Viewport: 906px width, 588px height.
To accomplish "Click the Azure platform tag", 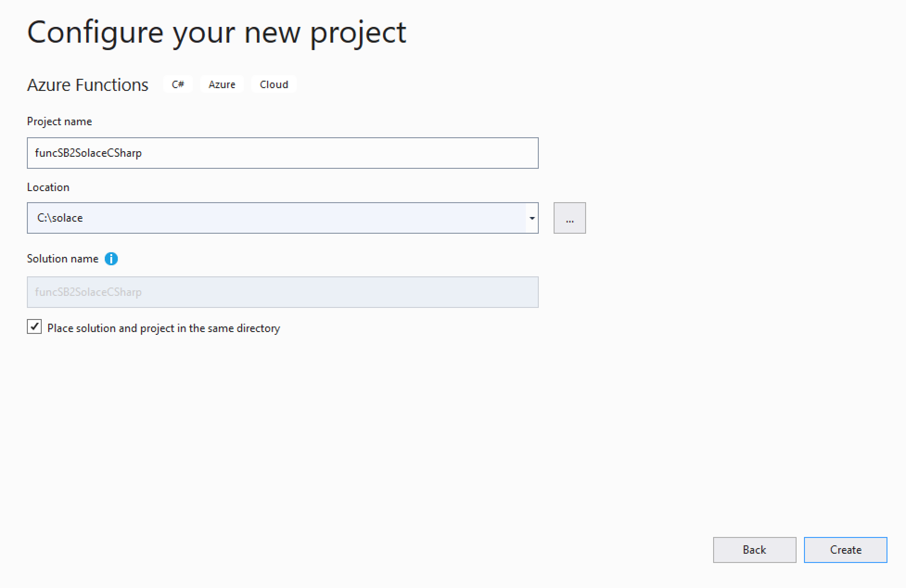I will (x=222, y=84).
